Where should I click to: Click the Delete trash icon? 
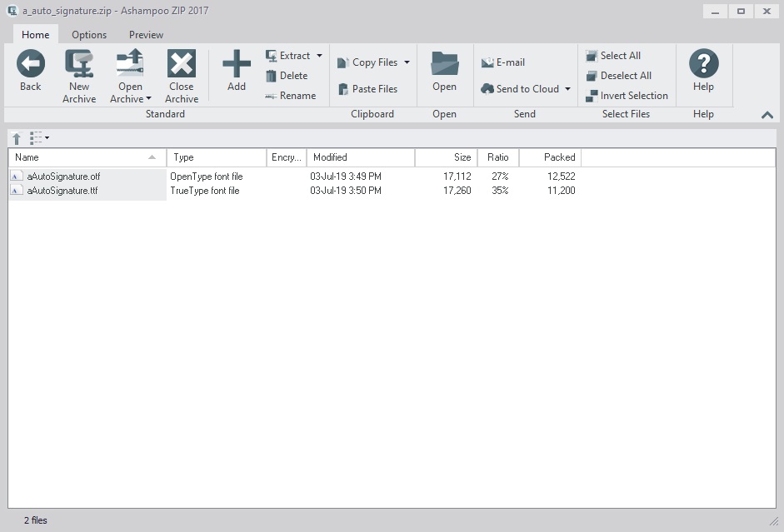click(271, 76)
